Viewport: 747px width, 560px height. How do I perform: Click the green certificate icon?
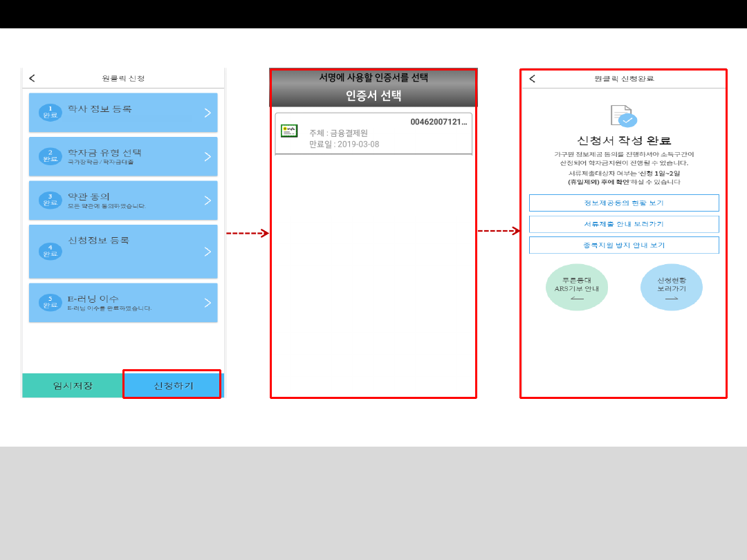tap(289, 131)
